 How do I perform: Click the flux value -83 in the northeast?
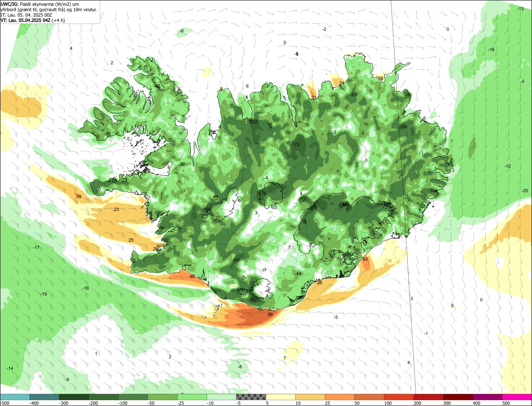[x=353, y=95]
